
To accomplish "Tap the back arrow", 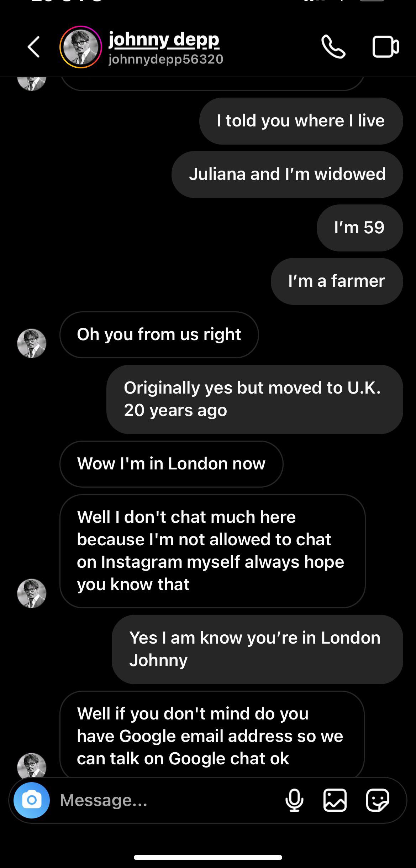I will [x=34, y=47].
